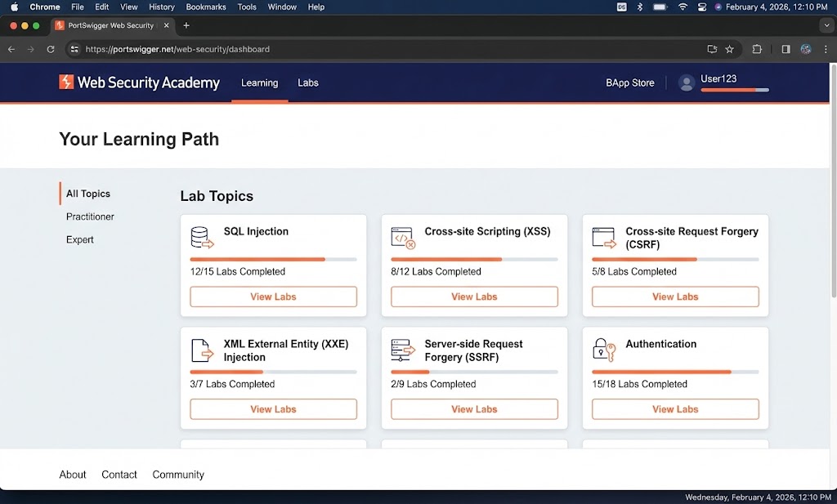Select the SSRF server icon

pyautogui.click(x=402, y=350)
